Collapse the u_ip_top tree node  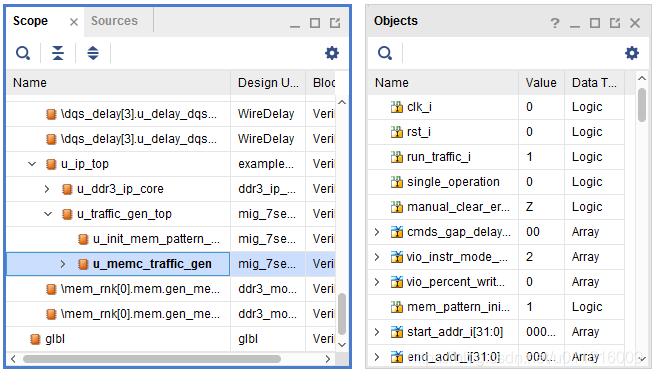(32, 164)
